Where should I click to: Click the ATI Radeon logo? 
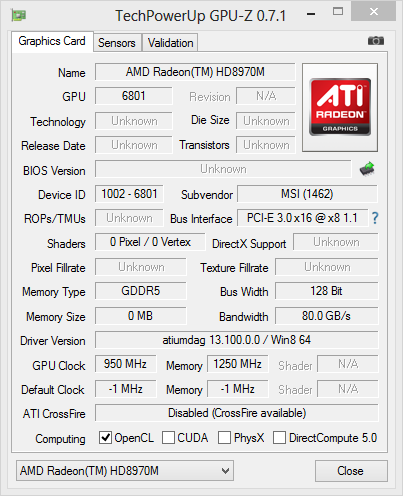click(340, 107)
